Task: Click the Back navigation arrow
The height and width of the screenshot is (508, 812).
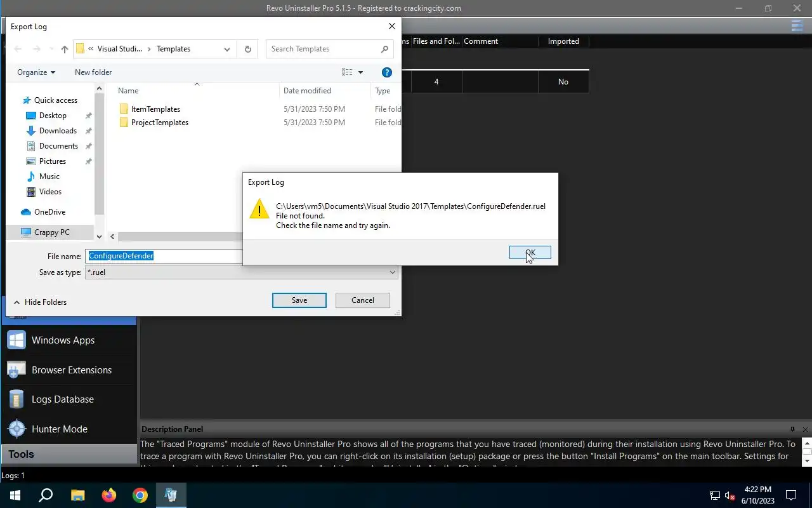Action: tap(18, 49)
